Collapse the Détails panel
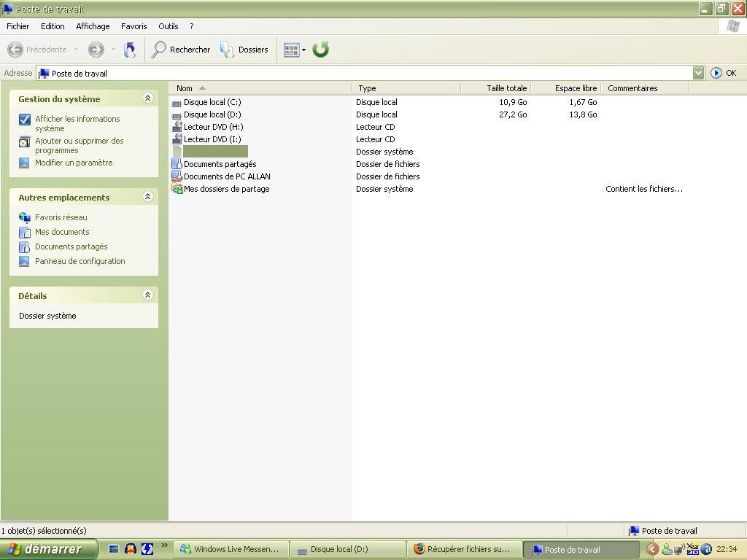The width and height of the screenshot is (747, 560). click(x=147, y=295)
